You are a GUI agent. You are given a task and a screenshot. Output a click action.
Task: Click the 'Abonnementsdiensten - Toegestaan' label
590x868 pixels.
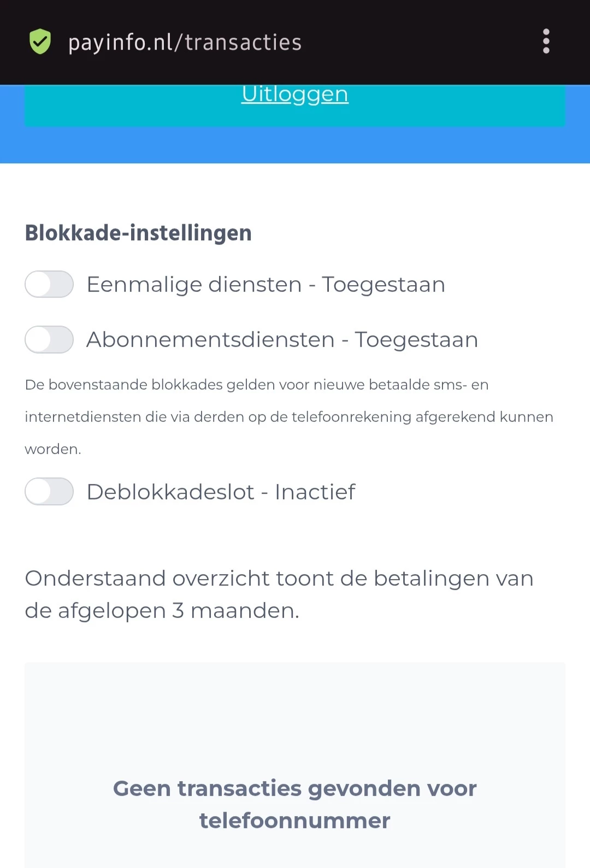282,340
